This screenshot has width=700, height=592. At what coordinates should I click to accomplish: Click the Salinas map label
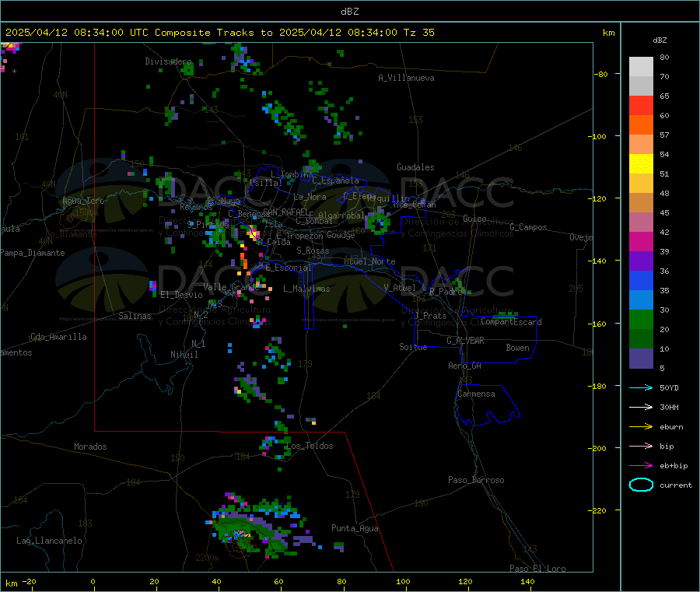(135, 316)
